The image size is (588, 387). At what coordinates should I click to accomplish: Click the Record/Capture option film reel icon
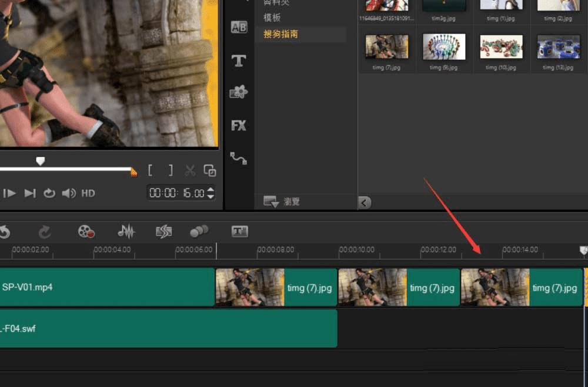pyautogui.click(x=86, y=231)
